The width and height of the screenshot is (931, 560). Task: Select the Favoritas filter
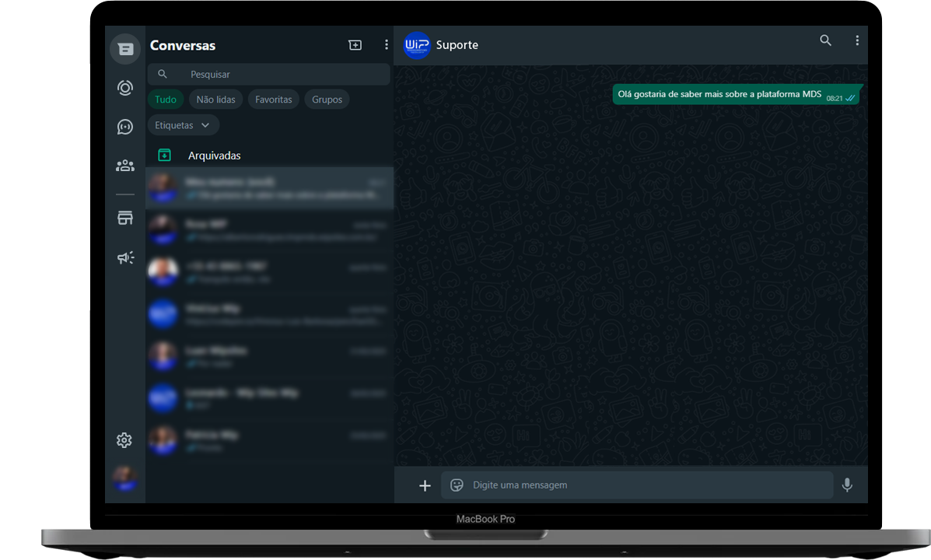(x=274, y=100)
